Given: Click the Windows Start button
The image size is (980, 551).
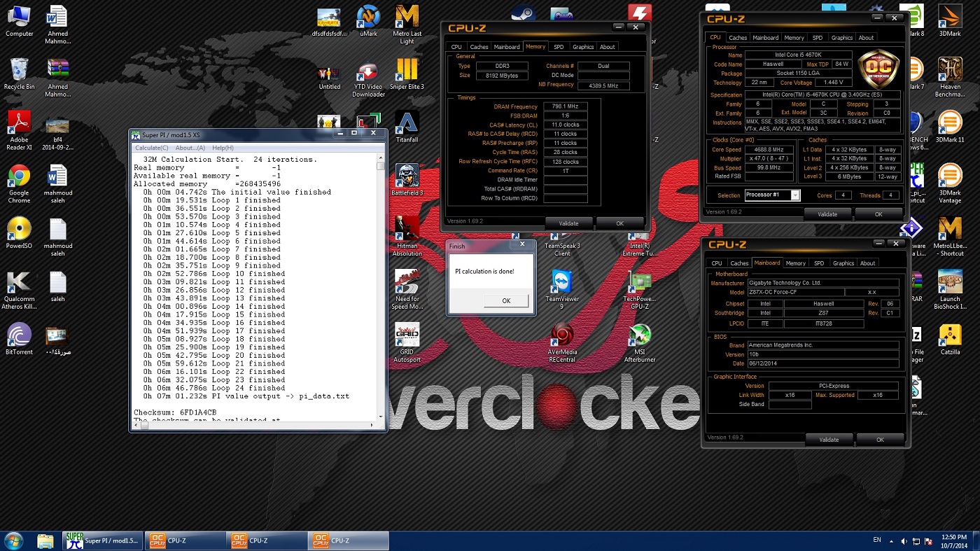Looking at the screenshot, I should point(13,540).
